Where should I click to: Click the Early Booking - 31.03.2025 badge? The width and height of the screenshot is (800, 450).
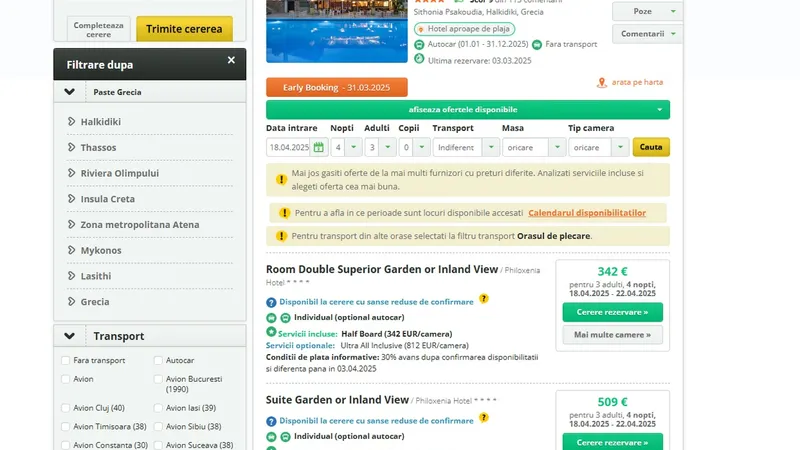pyautogui.click(x=337, y=87)
